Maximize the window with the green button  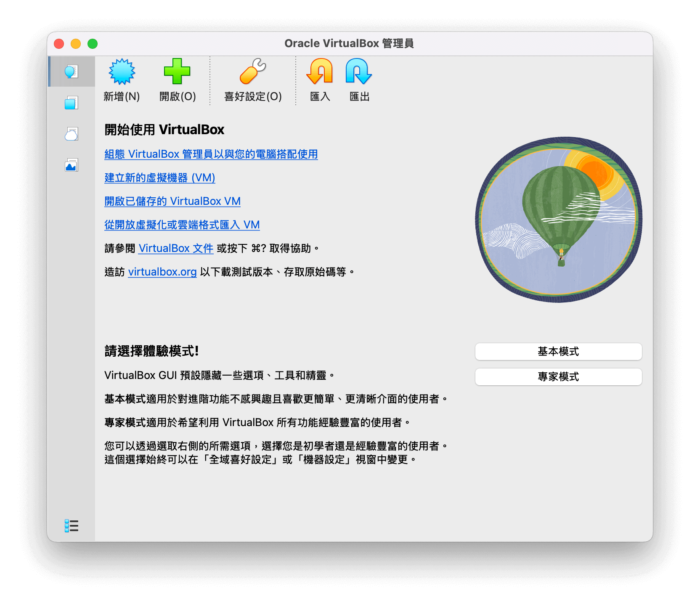pos(93,44)
